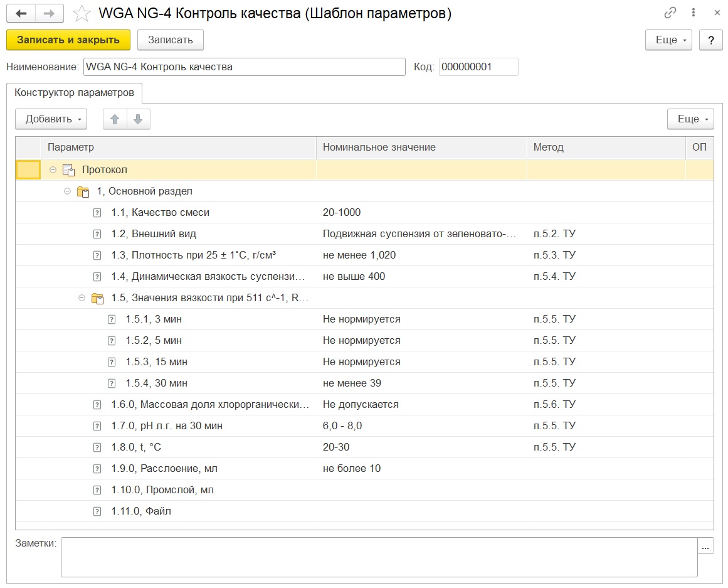
Task: Move selected row up with up arrow
Action: [115, 119]
